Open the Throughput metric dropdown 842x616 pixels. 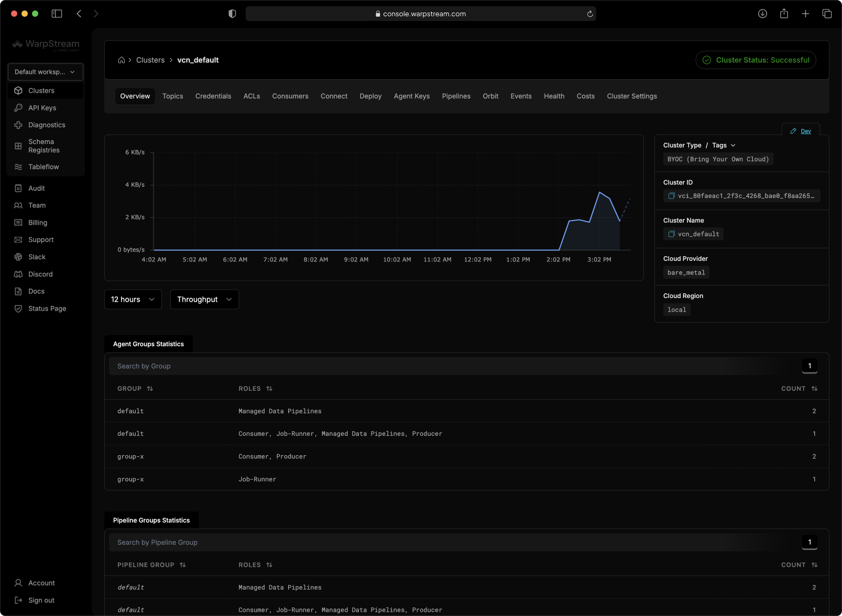coord(204,300)
